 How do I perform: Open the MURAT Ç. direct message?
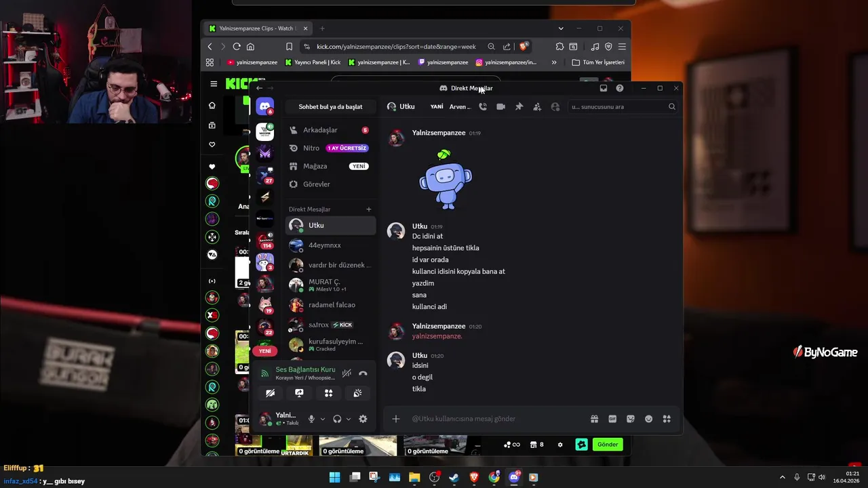(x=330, y=285)
